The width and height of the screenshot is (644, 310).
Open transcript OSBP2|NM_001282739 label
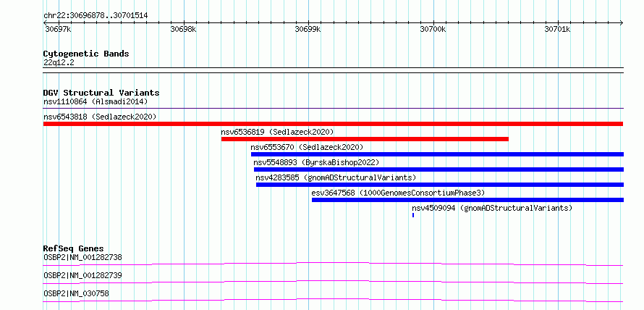pyautogui.click(x=82, y=275)
